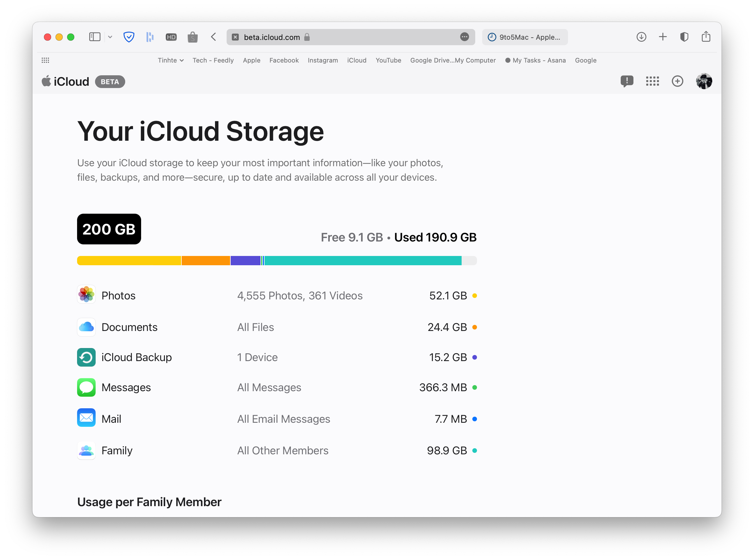This screenshot has width=754, height=560.
Task: Click the iCloud Beta feedback icon
Action: point(626,81)
